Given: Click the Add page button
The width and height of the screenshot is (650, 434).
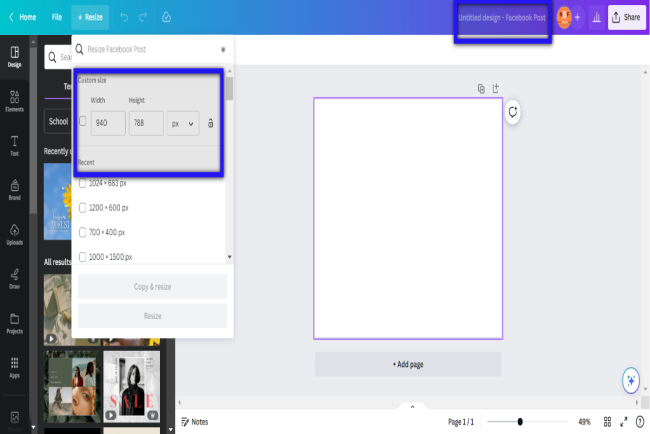Looking at the screenshot, I should pos(408,364).
